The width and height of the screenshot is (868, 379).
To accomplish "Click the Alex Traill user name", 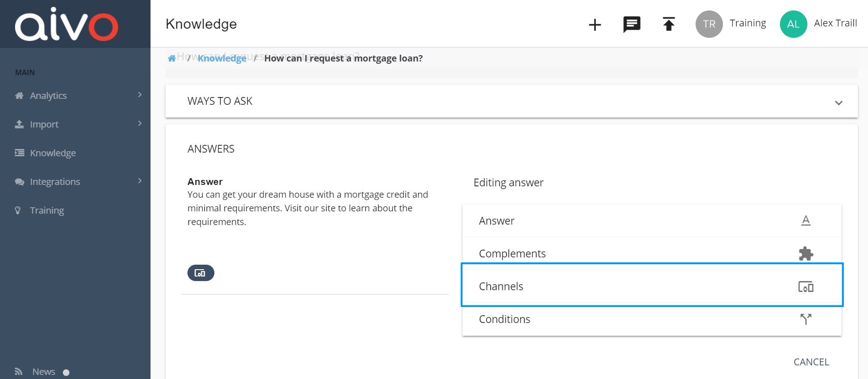I will tap(835, 23).
